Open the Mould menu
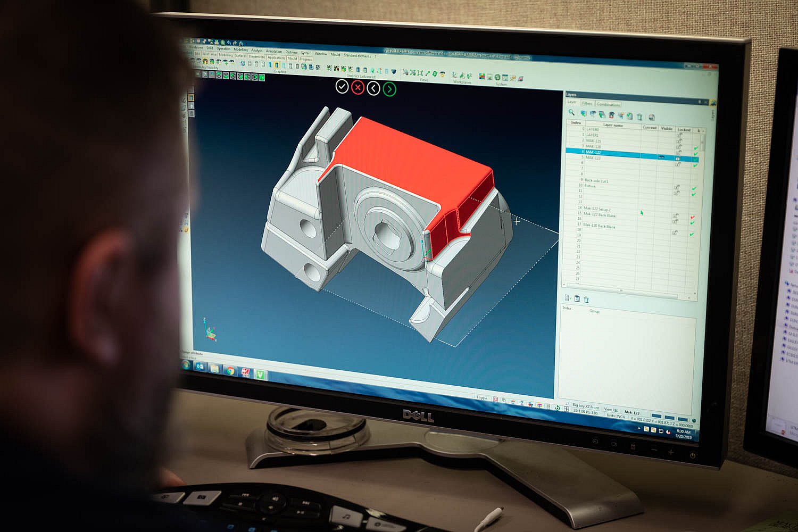 [335, 54]
